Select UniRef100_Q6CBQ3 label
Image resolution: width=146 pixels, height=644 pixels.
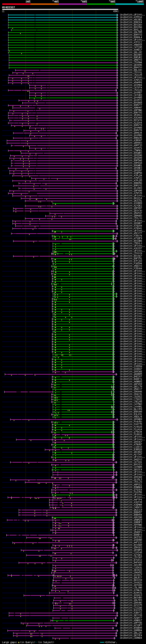pos(131,452)
